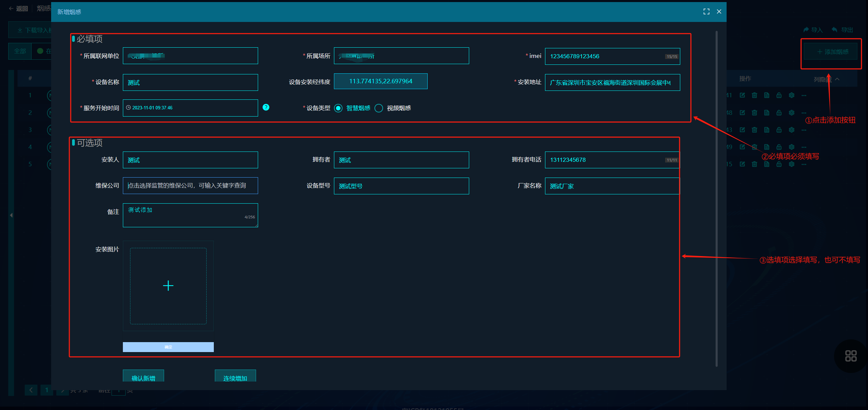Click the unlock icon in row 5

779,164
